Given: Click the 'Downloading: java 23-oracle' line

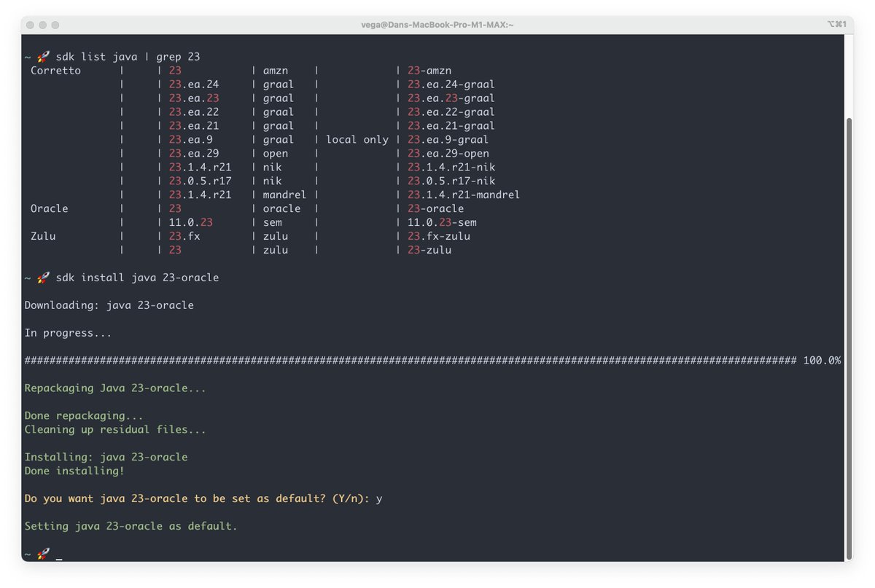Looking at the screenshot, I should pos(109,305).
